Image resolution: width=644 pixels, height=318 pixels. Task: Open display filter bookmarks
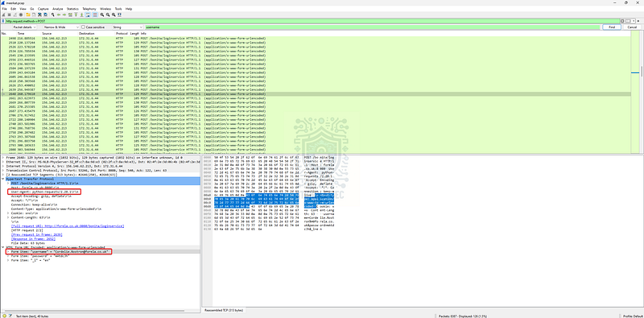(3, 21)
